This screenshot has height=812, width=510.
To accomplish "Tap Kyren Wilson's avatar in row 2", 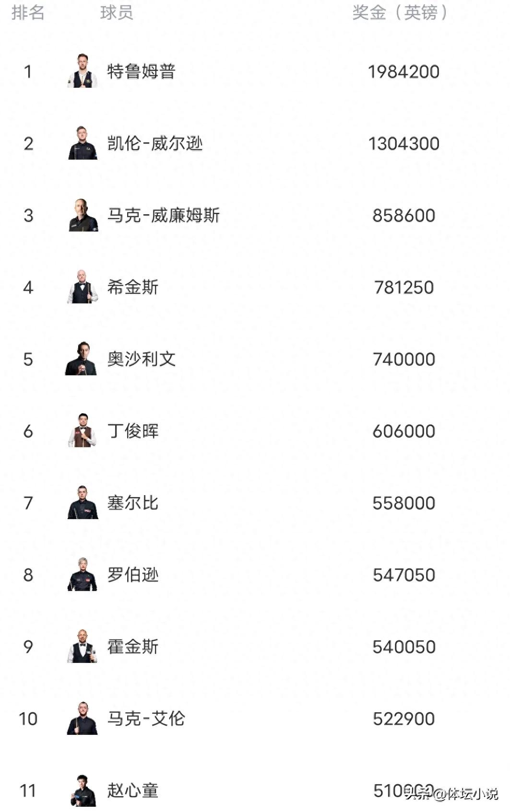I will pos(83,143).
